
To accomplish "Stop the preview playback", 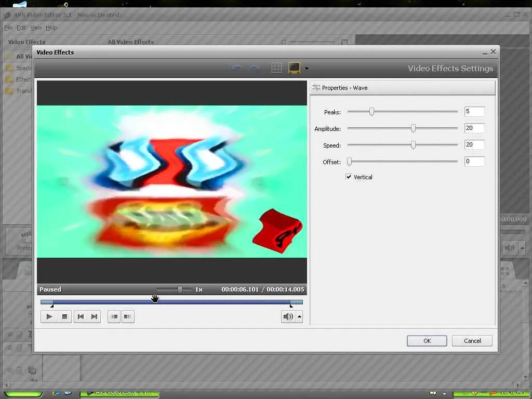I will click(x=64, y=316).
